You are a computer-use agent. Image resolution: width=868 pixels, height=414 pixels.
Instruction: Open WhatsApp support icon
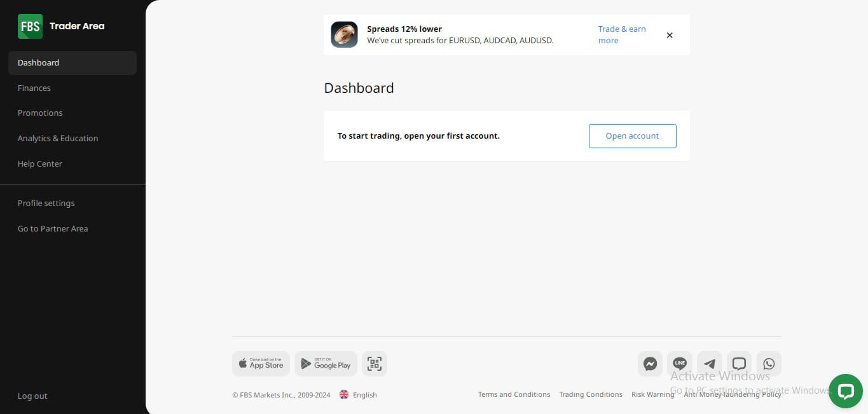pos(768,364)
